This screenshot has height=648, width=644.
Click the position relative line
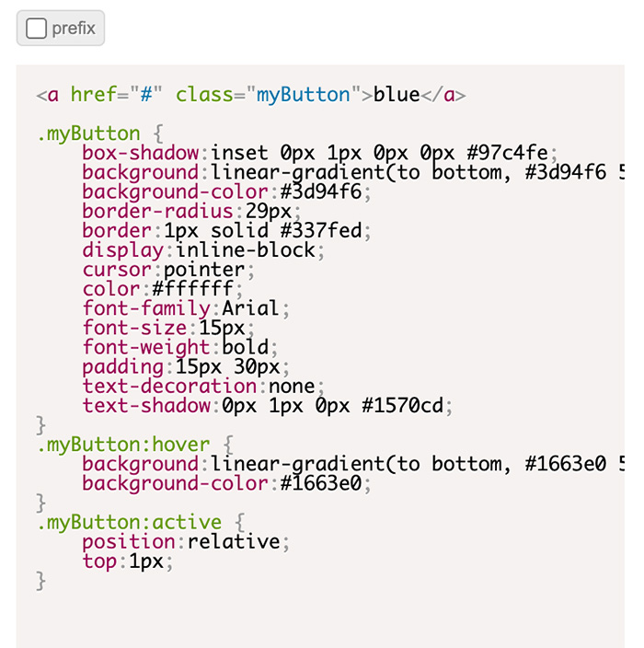[186, 541]
